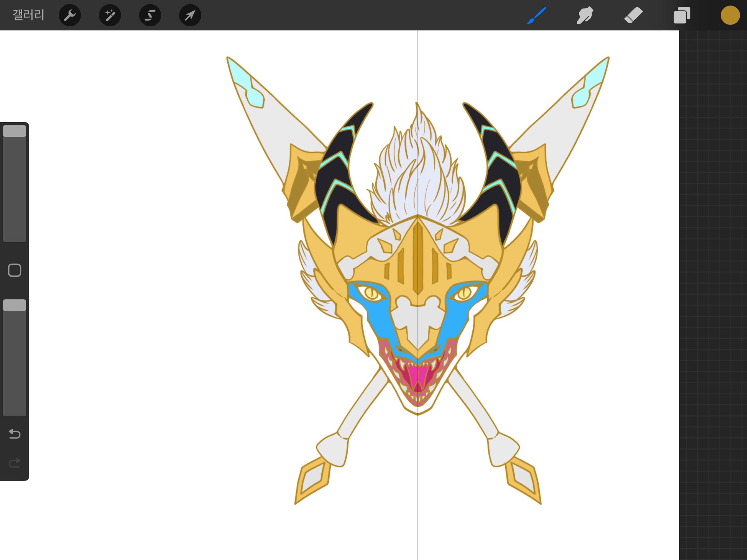Select the Eraser tool
This screenshot has width=747, height=560.
[x=633, y=15]
